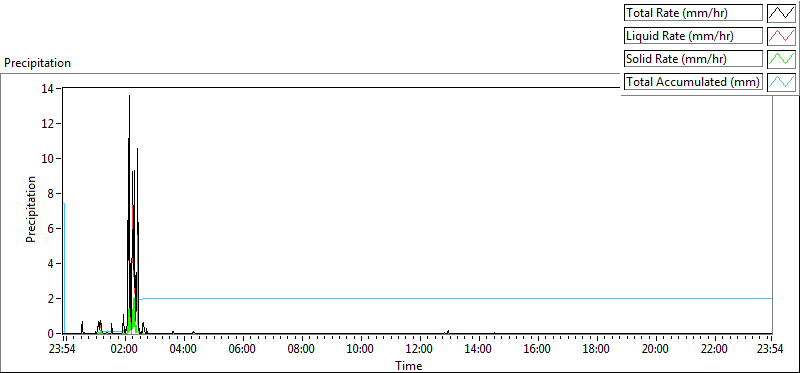Select the Liquid Rate (mm/hr) legend label
This screenshot has height=373, width=800.
pos(693,36)
